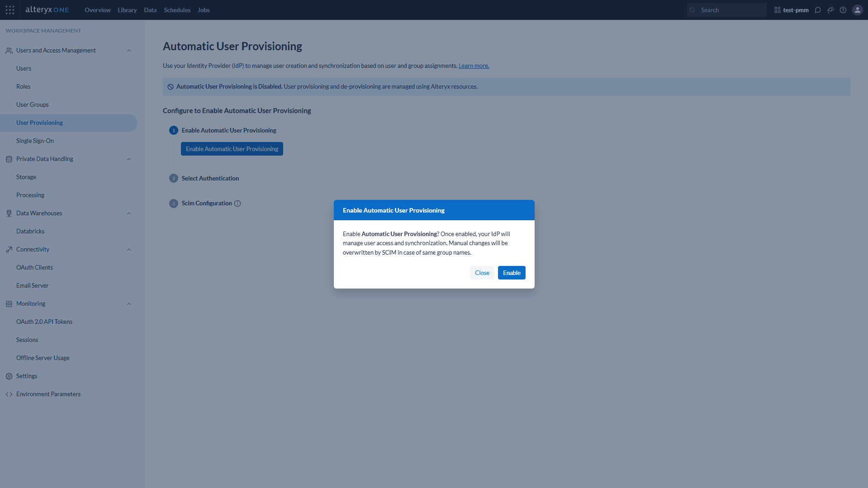The width and height of the screenshot is (868, 488).
Task: Open the app launcher grid icon
Action: [x=10, y=10]
